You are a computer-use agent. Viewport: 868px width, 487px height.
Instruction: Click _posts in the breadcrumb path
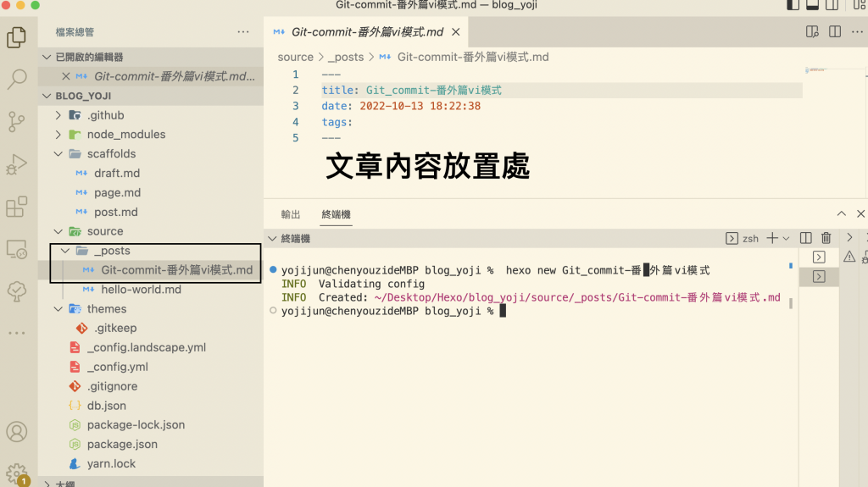point(346,57)
